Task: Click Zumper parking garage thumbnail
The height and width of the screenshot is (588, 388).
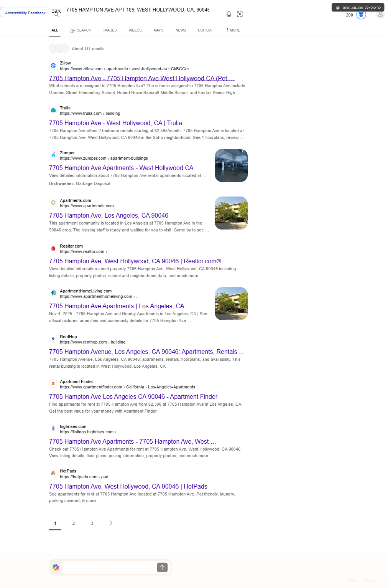Action: pos(231,165)
